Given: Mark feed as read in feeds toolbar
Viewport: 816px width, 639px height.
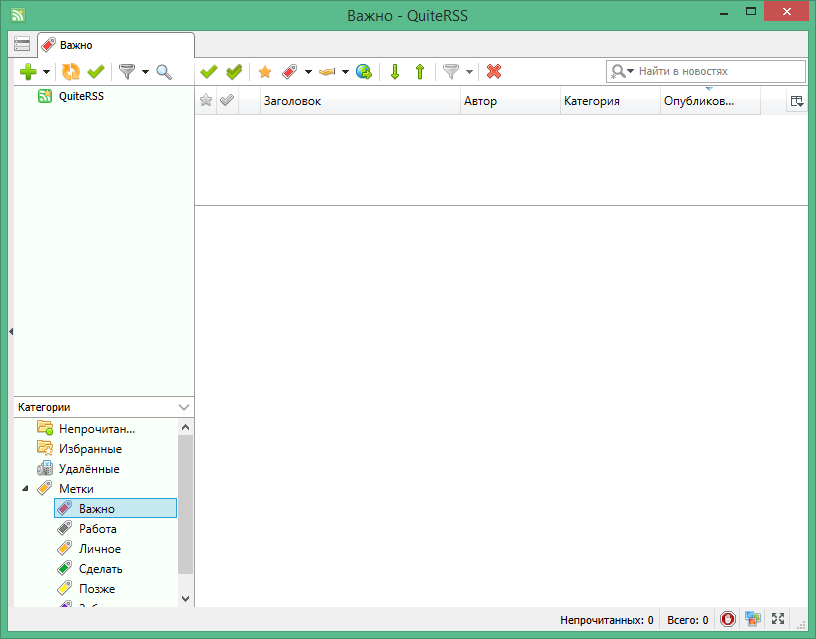Looking at the screenshot, I should 96,72.
